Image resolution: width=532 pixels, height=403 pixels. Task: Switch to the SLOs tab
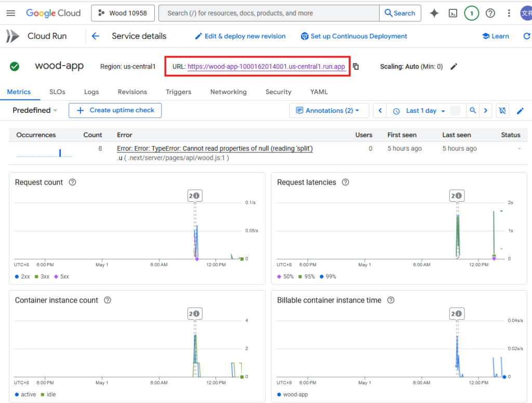coord(57,92)
